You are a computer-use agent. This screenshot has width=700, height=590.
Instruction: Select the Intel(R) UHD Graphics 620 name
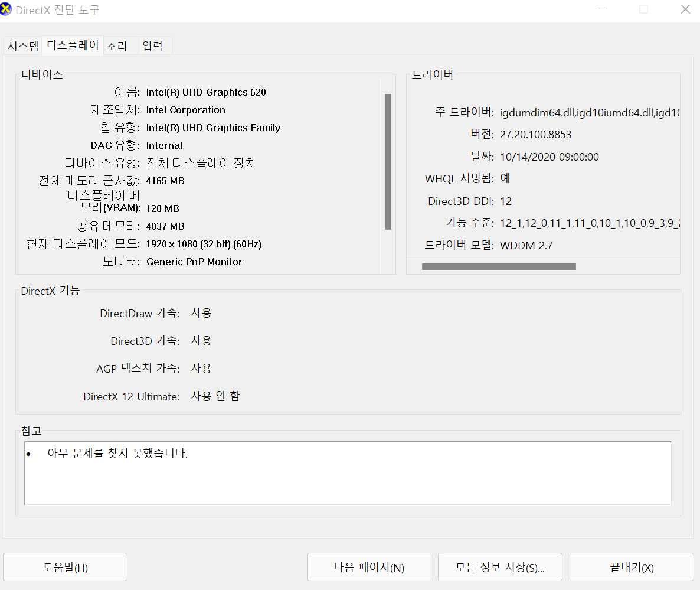click(x=206, y=93)
